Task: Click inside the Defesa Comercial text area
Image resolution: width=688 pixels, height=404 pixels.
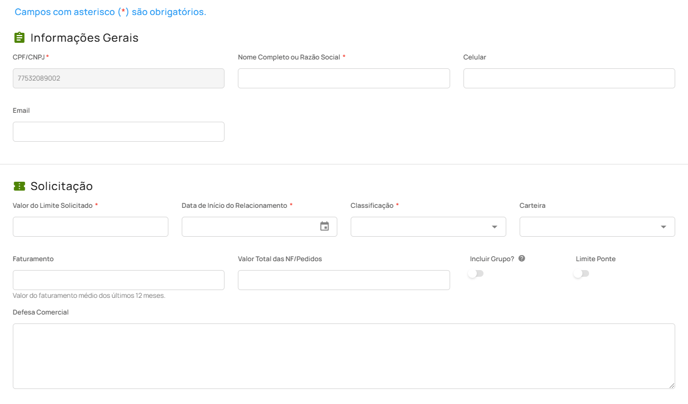Action: point(343,355)
